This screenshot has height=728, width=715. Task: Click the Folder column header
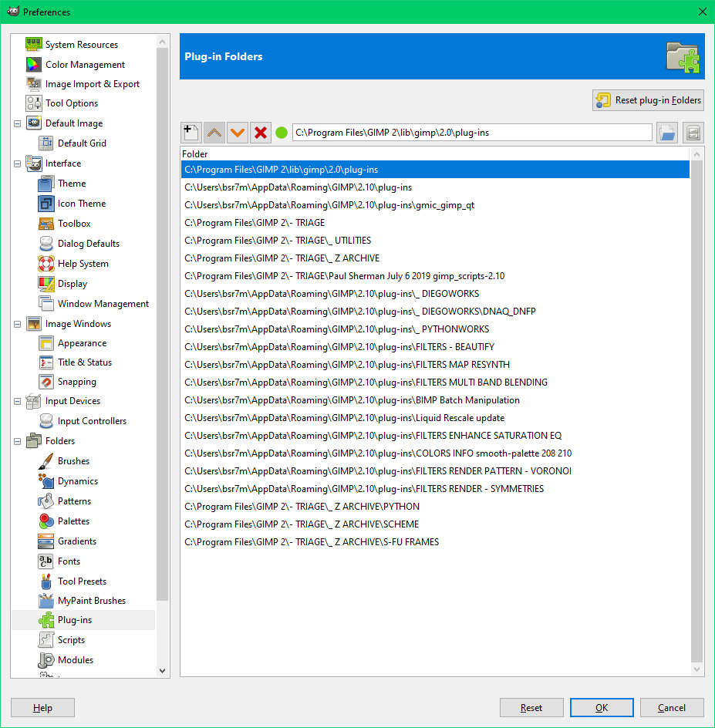coord(435,153)
